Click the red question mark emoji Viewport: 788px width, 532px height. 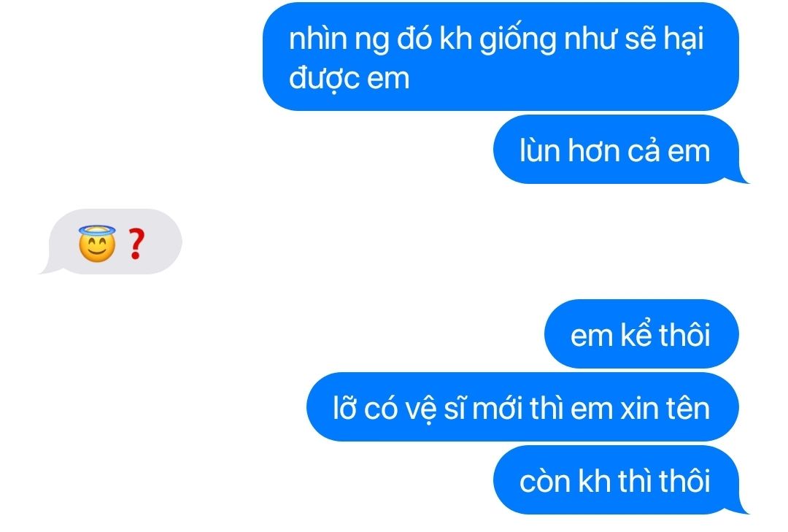pyautogui.click(x=135, y=244)
